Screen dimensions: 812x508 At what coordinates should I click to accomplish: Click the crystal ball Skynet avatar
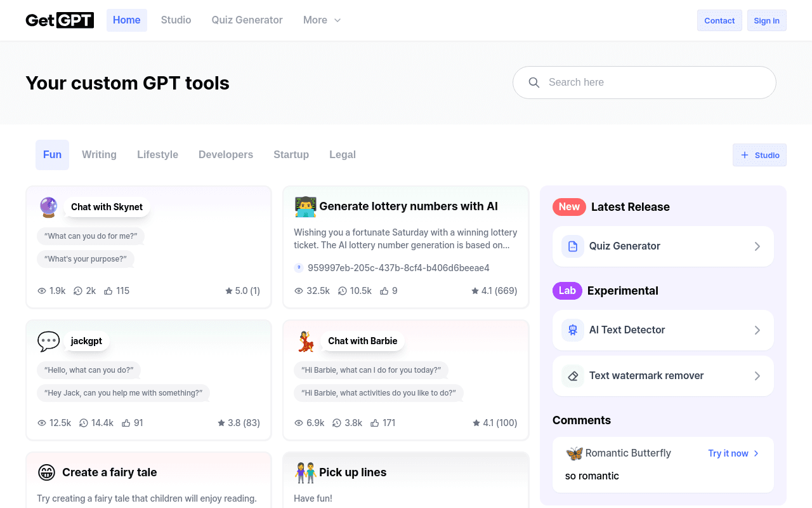click(49, 207)
